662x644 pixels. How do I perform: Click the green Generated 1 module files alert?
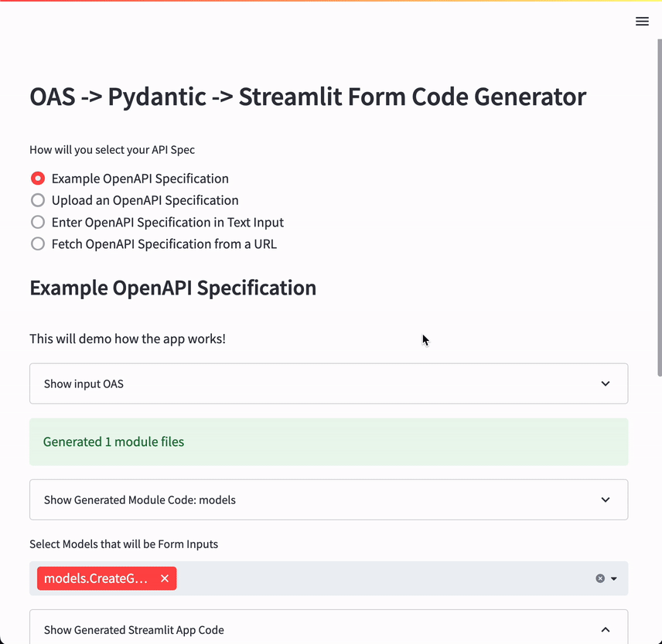tap(328, 442)
